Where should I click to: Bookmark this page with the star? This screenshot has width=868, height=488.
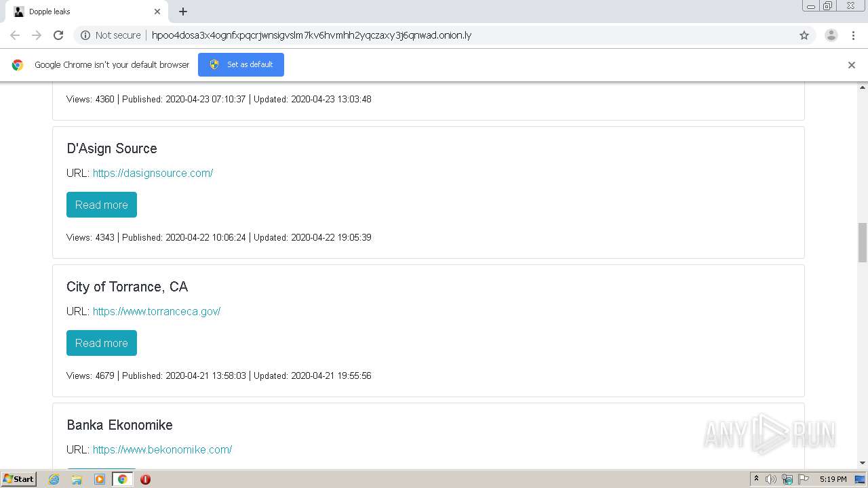coord(804,35)
